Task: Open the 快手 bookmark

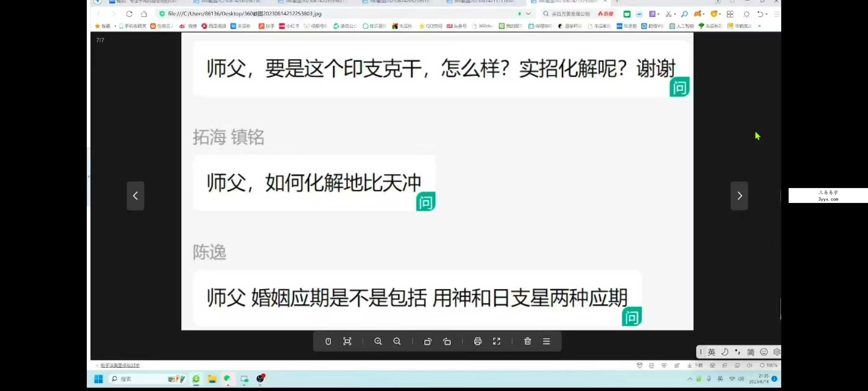Action: point(267,26)
